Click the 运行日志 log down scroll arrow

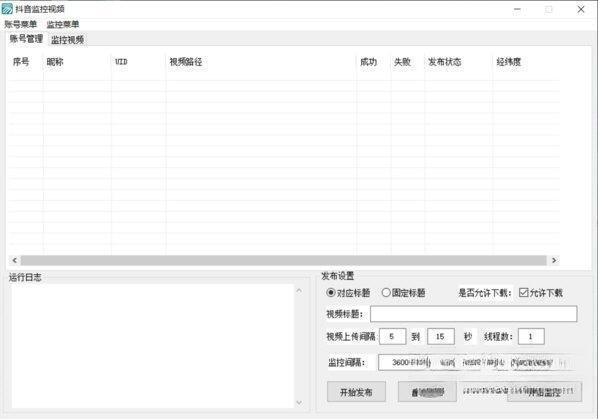click(x=299, y=403)
